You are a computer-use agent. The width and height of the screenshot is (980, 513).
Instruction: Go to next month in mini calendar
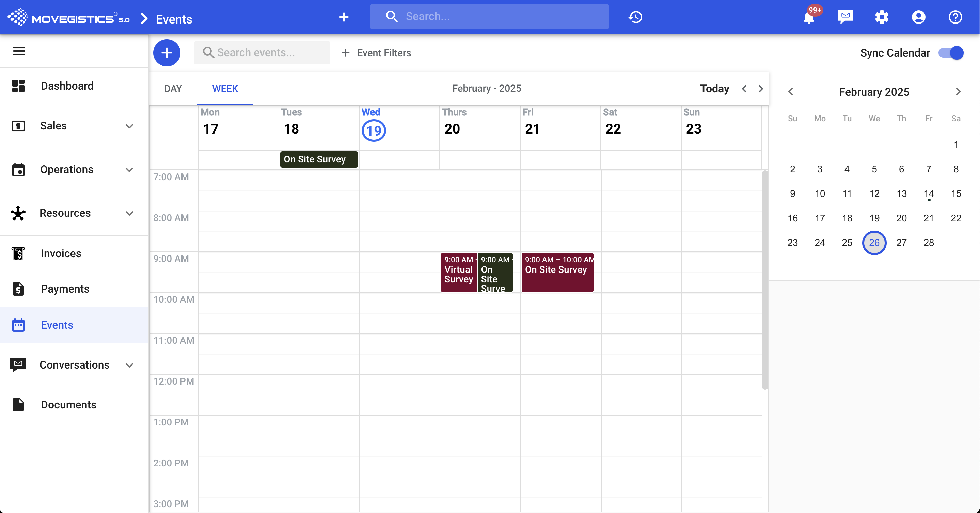click(958, 92)
